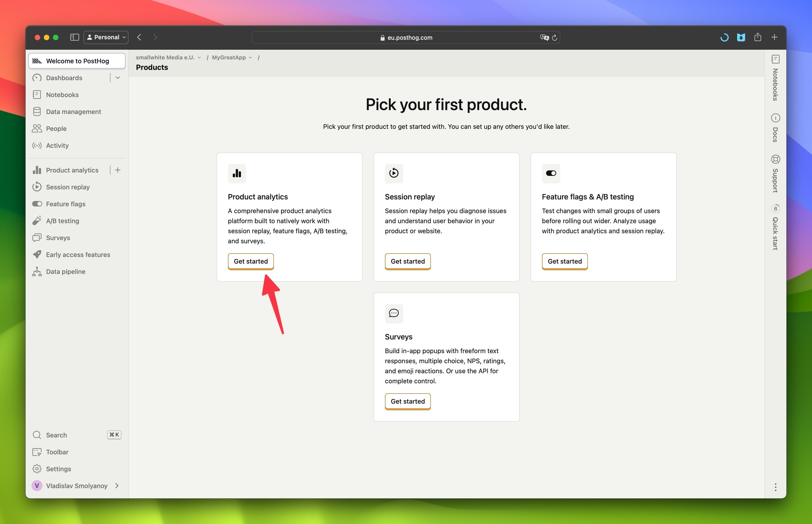Open Search in the sidebar
The width and height of the screenshot is (812, 524).
click(77, 435)
